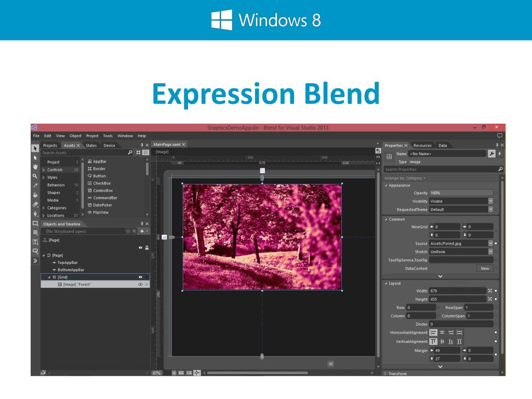Screen dimensions: 532x399
Task: Open the Project menu
Action: point(92,136)
